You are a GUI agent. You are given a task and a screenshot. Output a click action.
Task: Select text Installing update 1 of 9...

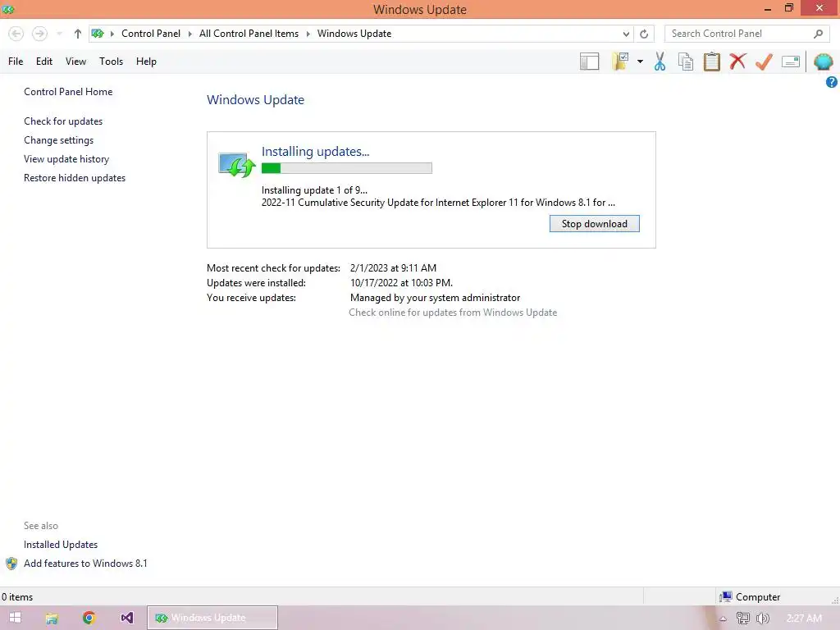314,190
